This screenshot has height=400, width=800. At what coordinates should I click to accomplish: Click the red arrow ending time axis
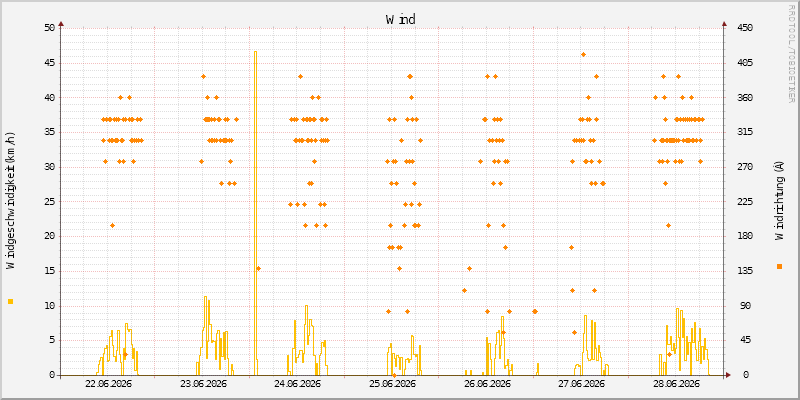(728, 375)
